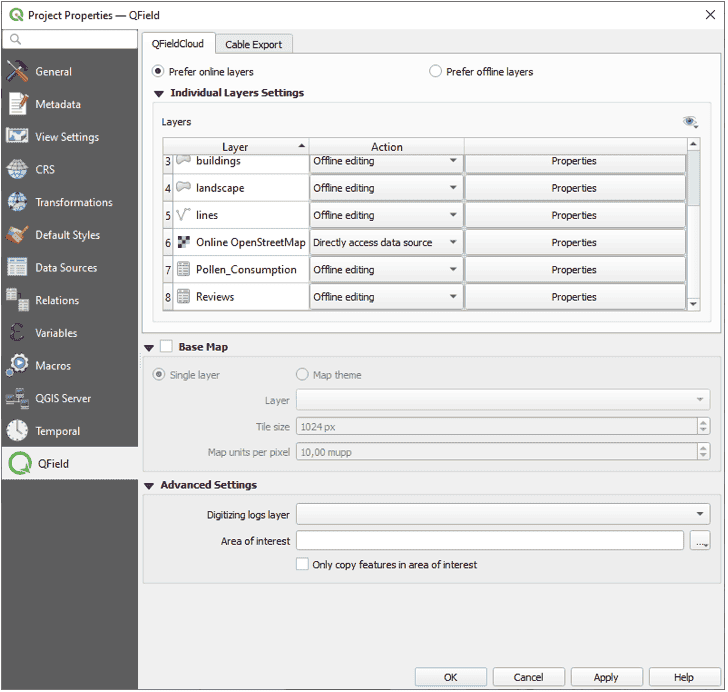This screenshot has height=692, width=728.
Task: Open Action dropdown for Online OpenStreetMap
Action: click(x=386, y=242)
